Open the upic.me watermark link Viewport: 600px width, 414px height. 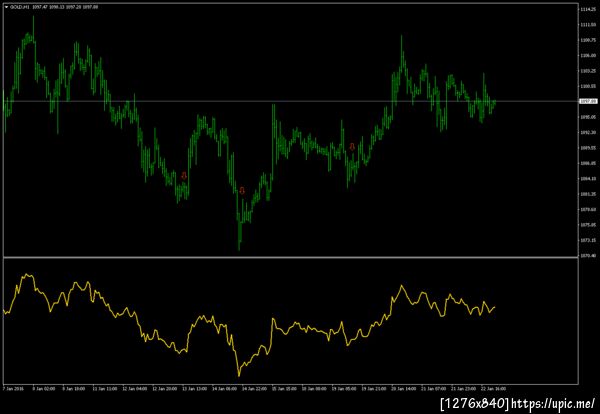click(x=553, y=403)
